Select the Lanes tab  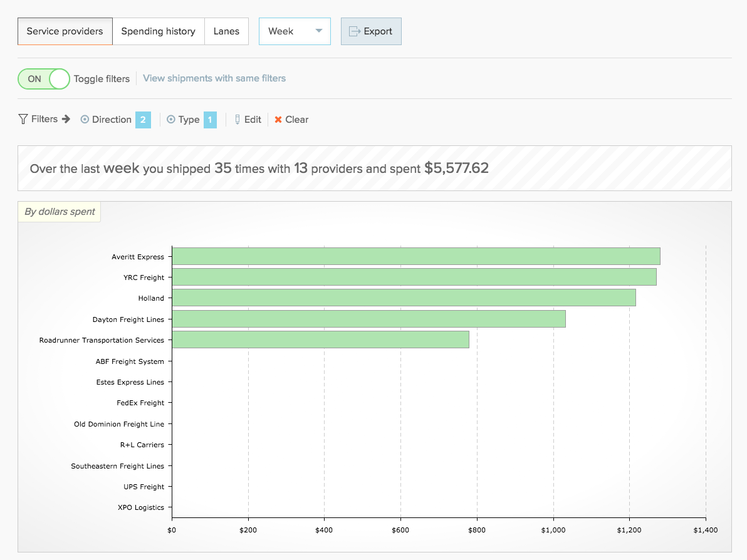coord(226,31)
